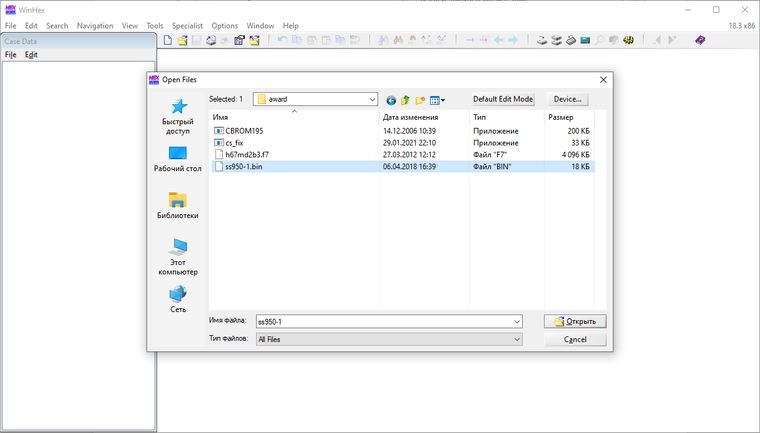Sort by the Тип column header
Screen dimensions: 760x433
[x=507, y=117]
